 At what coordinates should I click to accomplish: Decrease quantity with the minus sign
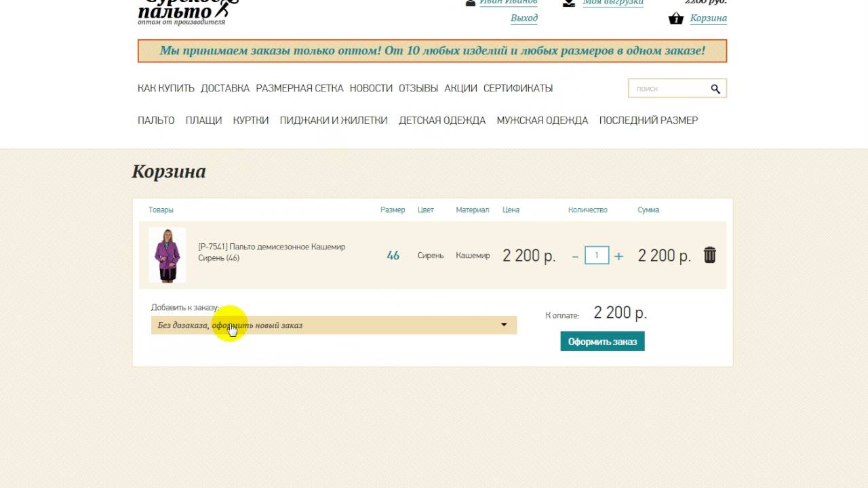click(575, 256)
